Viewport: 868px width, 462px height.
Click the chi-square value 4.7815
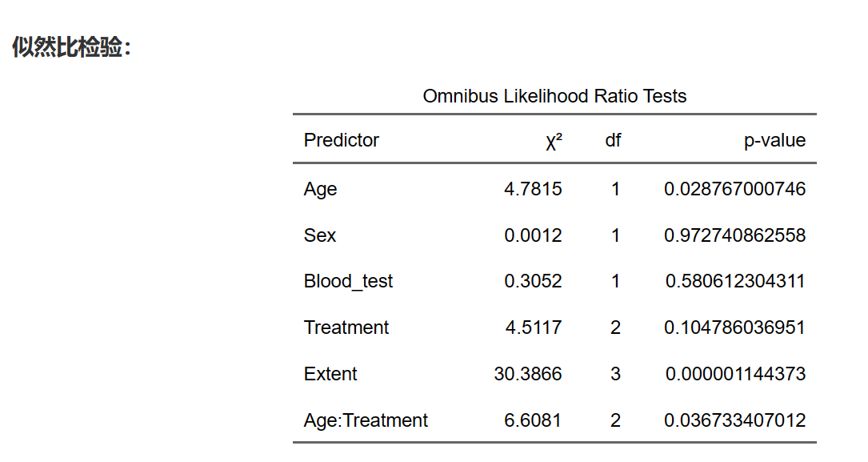pos(533,190)
